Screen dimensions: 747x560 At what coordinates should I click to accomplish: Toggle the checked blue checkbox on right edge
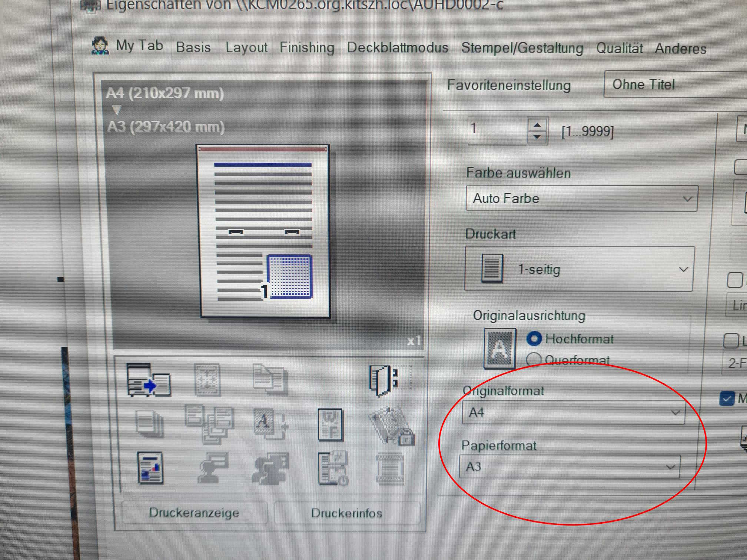tap(727, 399)
